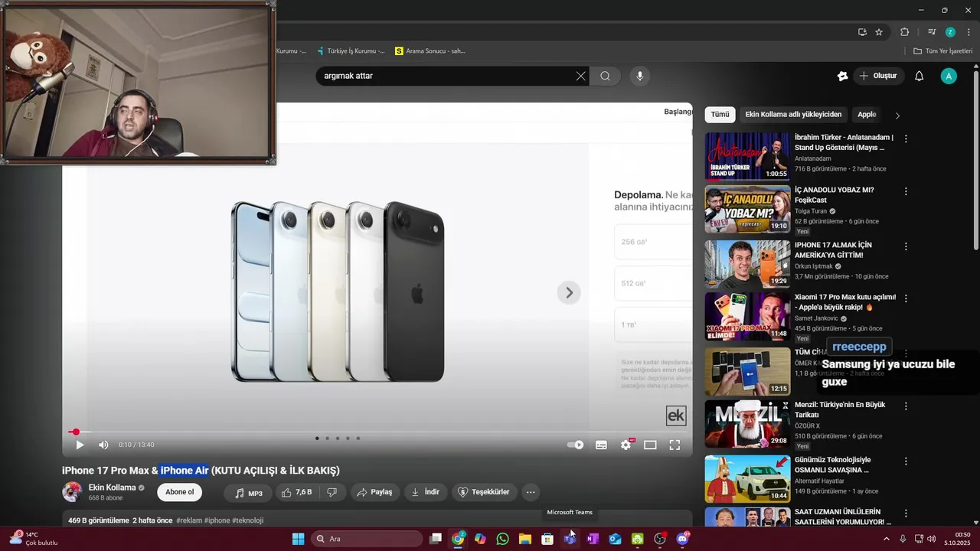This screenshot has height=551, width=980.
Task: Open YouTube notifications bell
Action: click(920, 76)
